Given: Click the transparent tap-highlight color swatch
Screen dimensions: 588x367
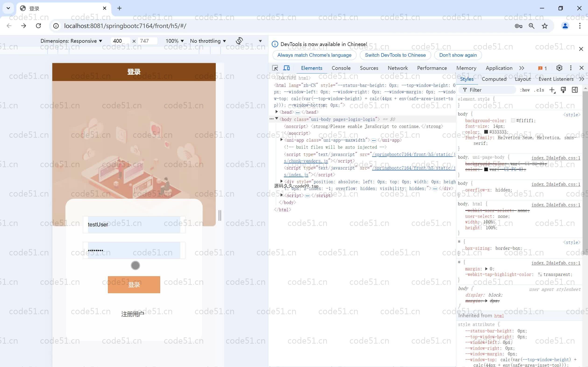Looking at the screenshot, I should point(540,275).
